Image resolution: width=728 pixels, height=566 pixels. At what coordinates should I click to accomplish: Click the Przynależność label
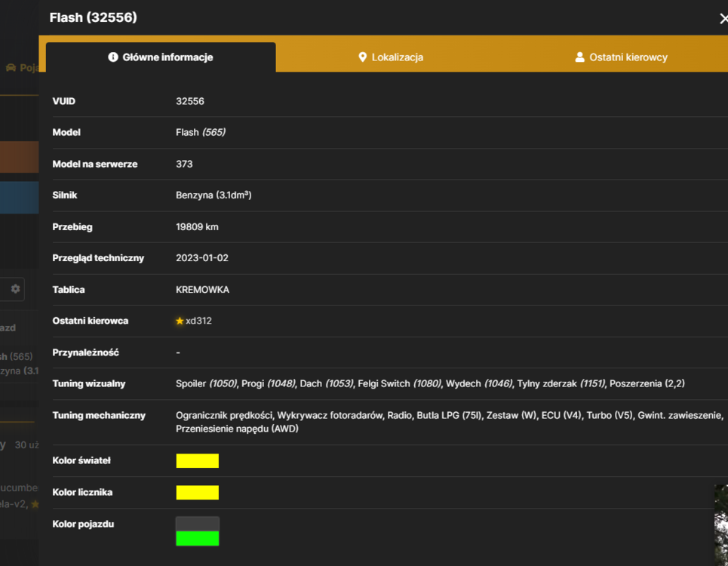pyautogui.click(x=85, y=352)
